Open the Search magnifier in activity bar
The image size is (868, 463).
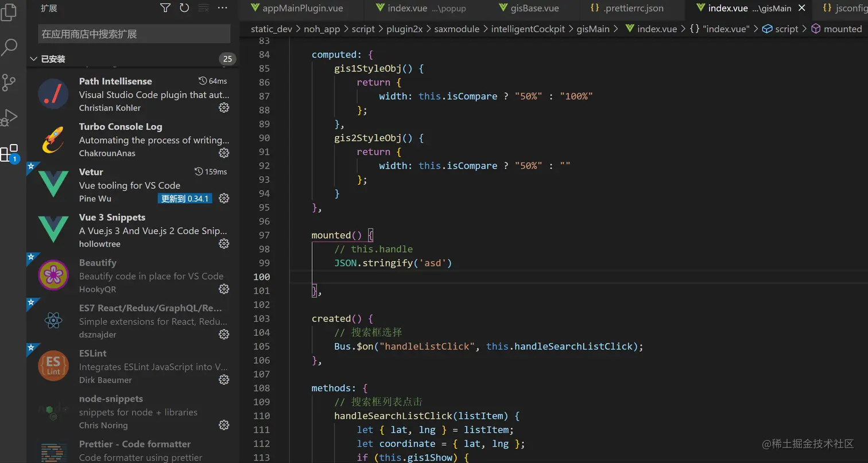point(9,47)
